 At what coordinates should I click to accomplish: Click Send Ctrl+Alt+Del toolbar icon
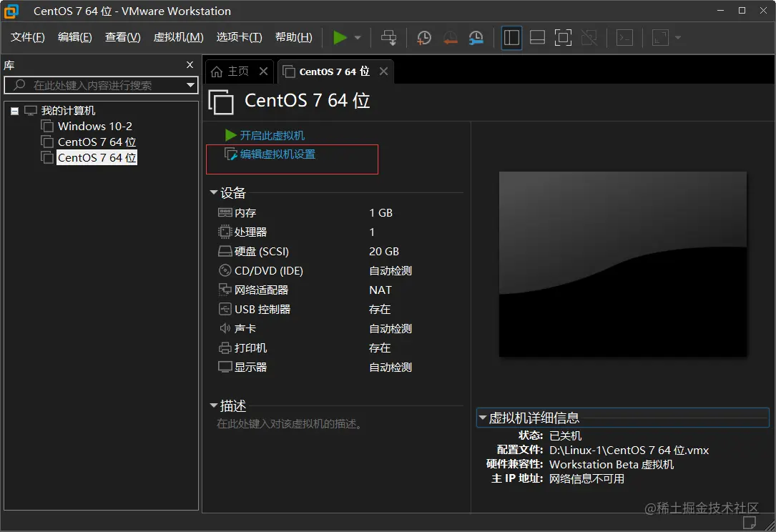[389, 38]
